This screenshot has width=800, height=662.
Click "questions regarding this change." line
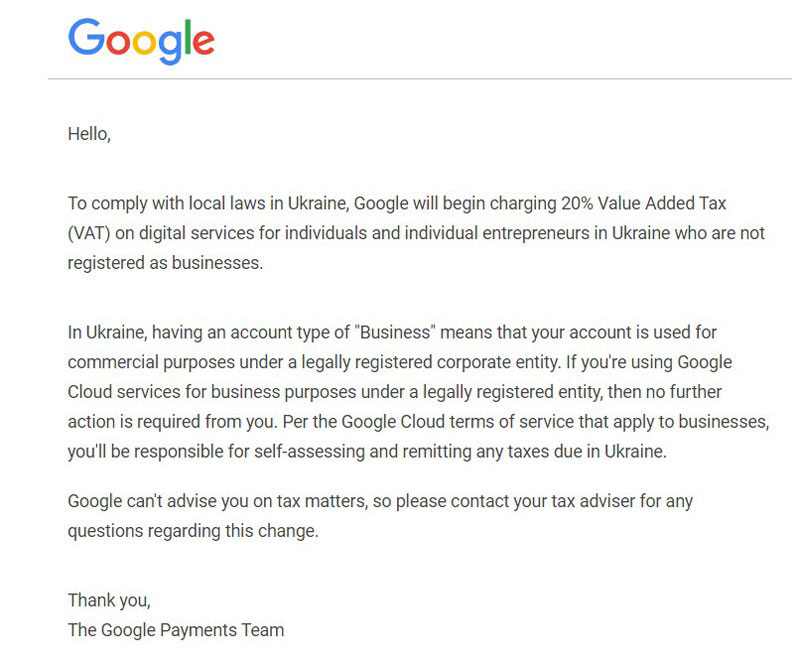[193, 531]
